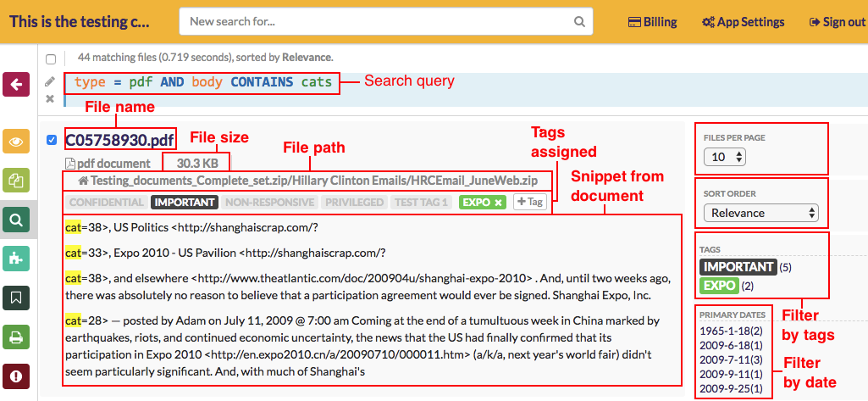
Task: Toggle the TEST TAG 1 tag
Action: tap(421, 202)
